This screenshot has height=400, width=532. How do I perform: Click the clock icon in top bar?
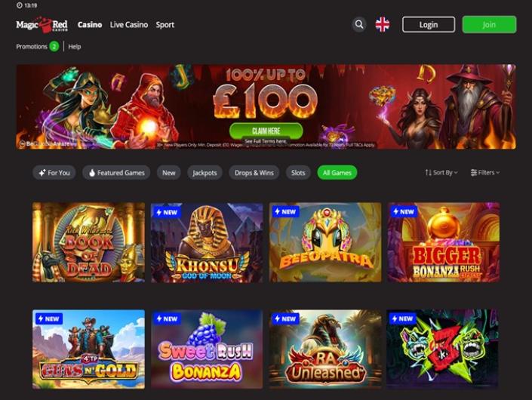pos(20,5)
